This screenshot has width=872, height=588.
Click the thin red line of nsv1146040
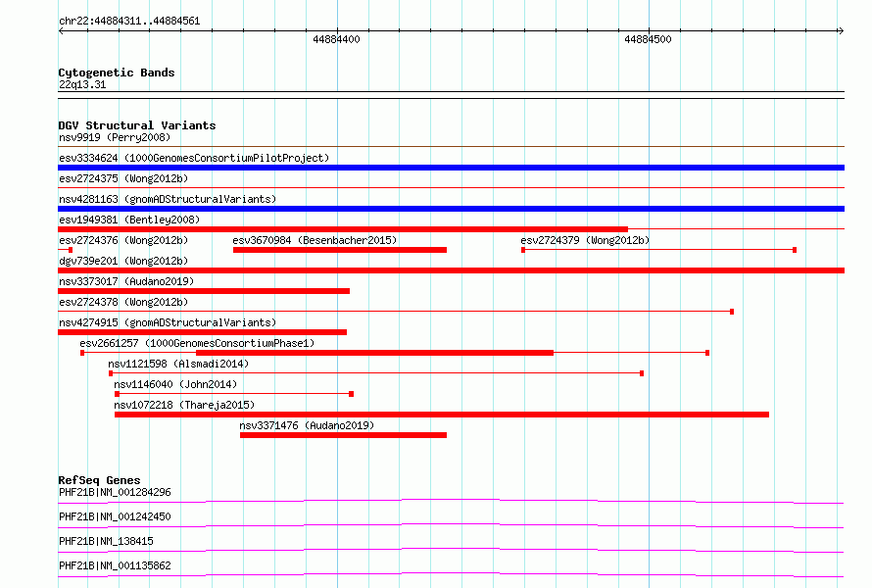(233, 394)
